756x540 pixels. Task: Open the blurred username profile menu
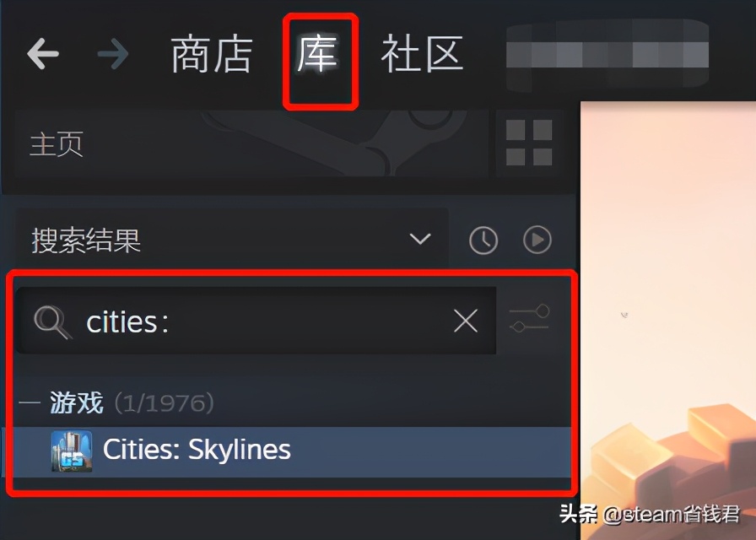607,54
